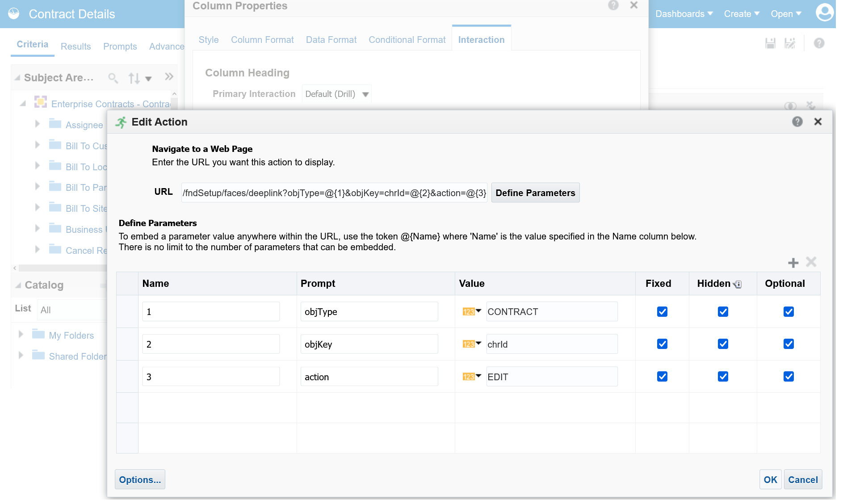Screen dimensions: 843x504
Task: Click the Column Properties help icon
Action: pyautogui.click(x=613, y=5)
